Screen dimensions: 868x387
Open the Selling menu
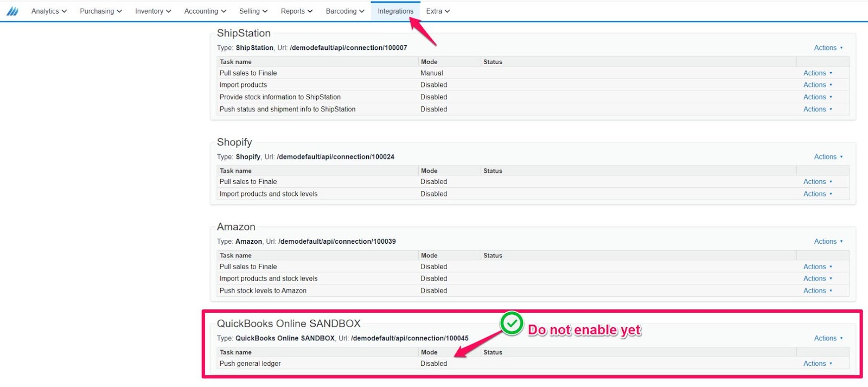[x=253, y=11]
